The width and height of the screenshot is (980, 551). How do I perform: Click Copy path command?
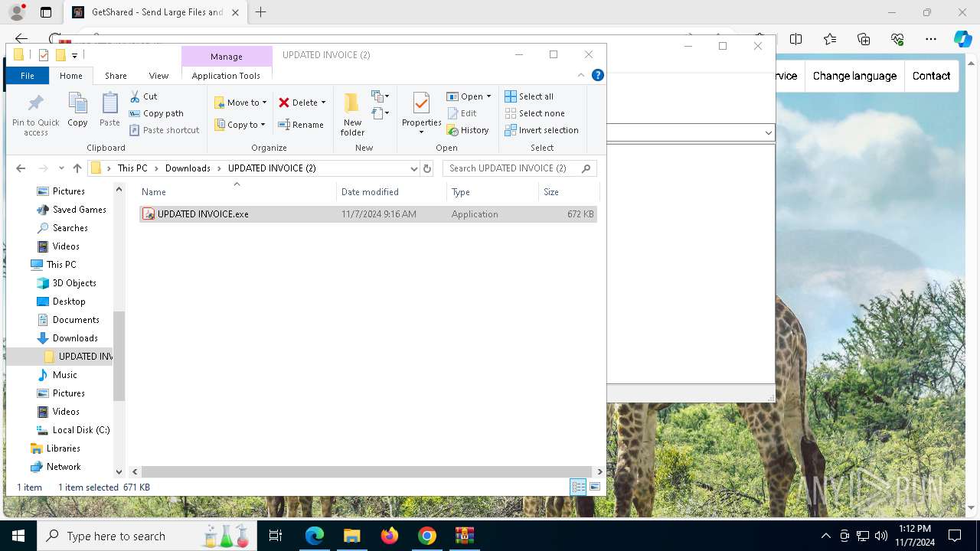click(156, 113)
